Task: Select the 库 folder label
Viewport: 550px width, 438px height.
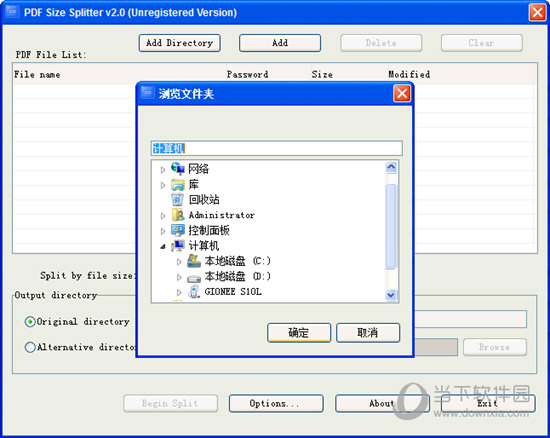Action: [194, 184]
